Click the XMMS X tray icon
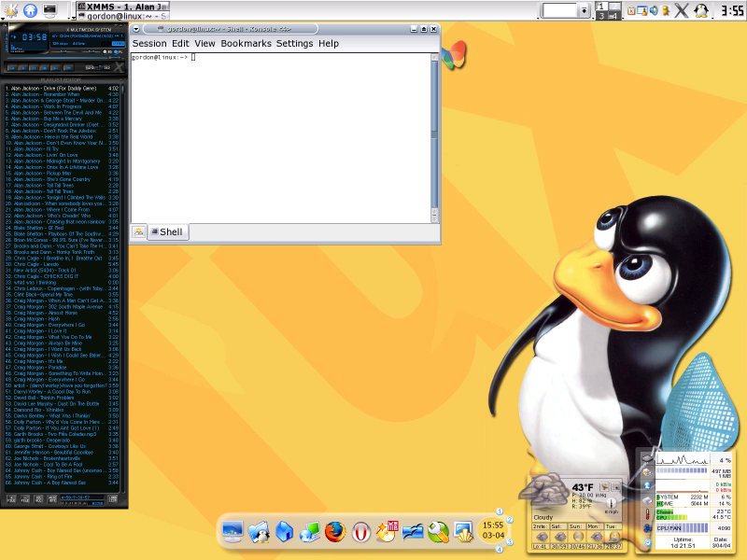Viewport: 747px width, 560px height. 682,10
